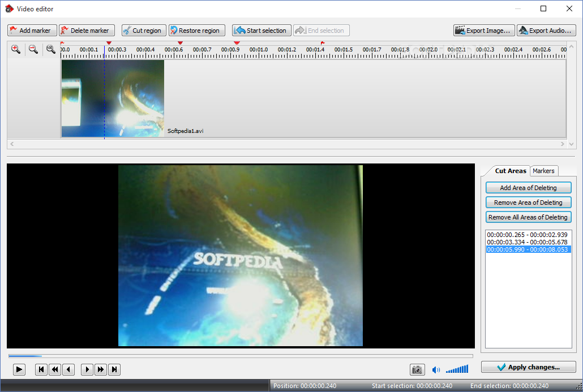Image resolution: width=583 pixels, height=392 pixels.
Task: Click the Add marker button
Action: pos(32,31)
